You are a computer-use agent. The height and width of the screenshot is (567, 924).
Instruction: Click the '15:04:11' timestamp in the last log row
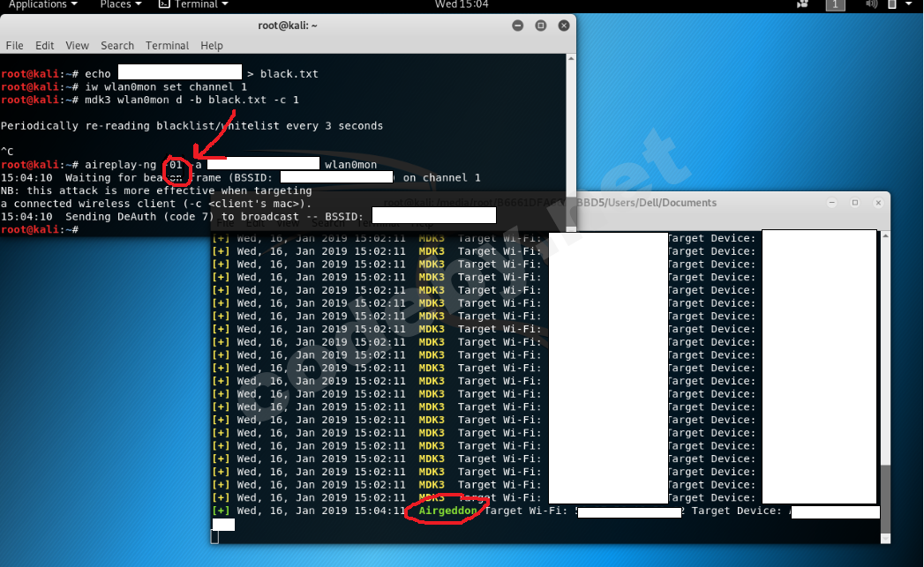379,511
